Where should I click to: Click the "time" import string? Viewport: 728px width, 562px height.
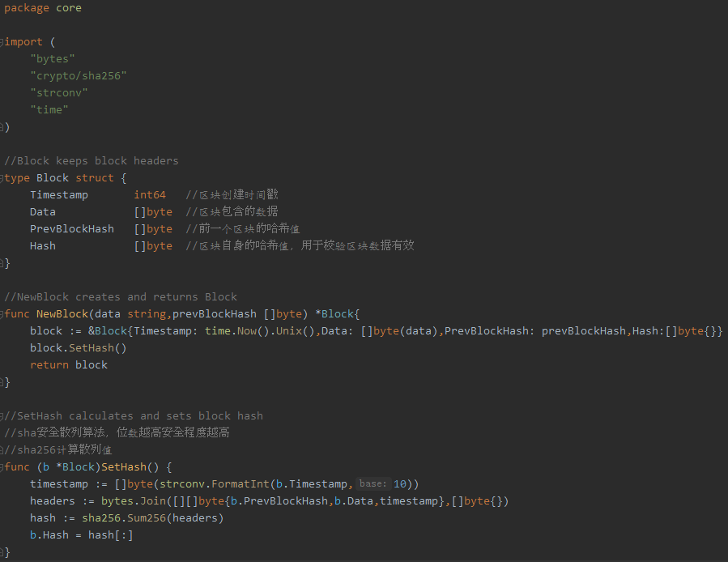pos(49,110)
